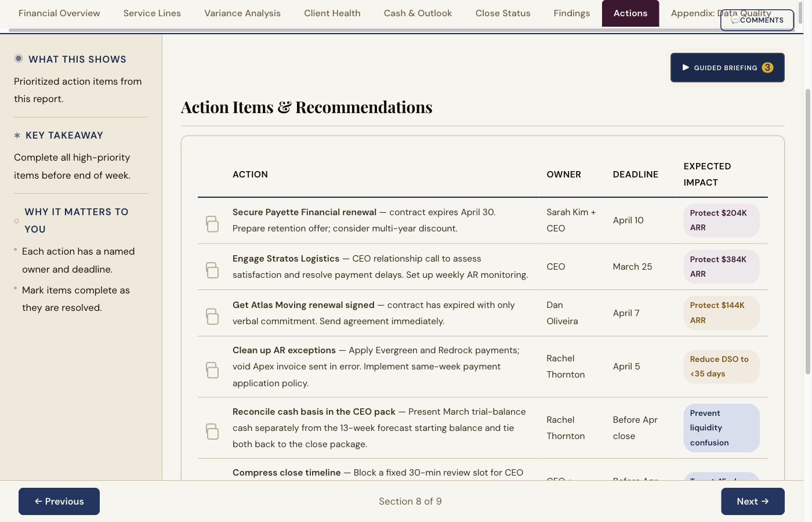Image resolution: width=812 pixels, height=522 pixels.
Task: Click the Expected Impact column header
Action: point(707,175)
